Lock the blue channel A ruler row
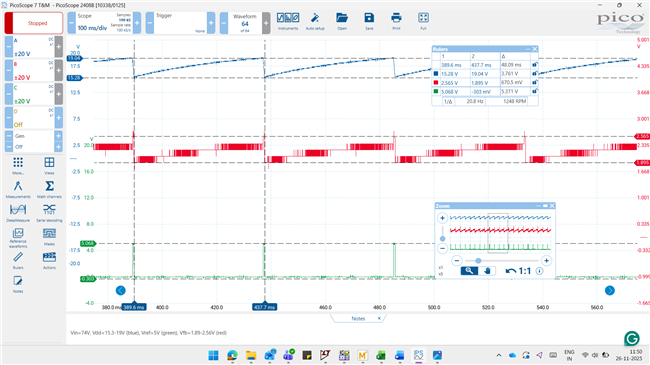This screenshot has height=365, width=650. (535, 73)
